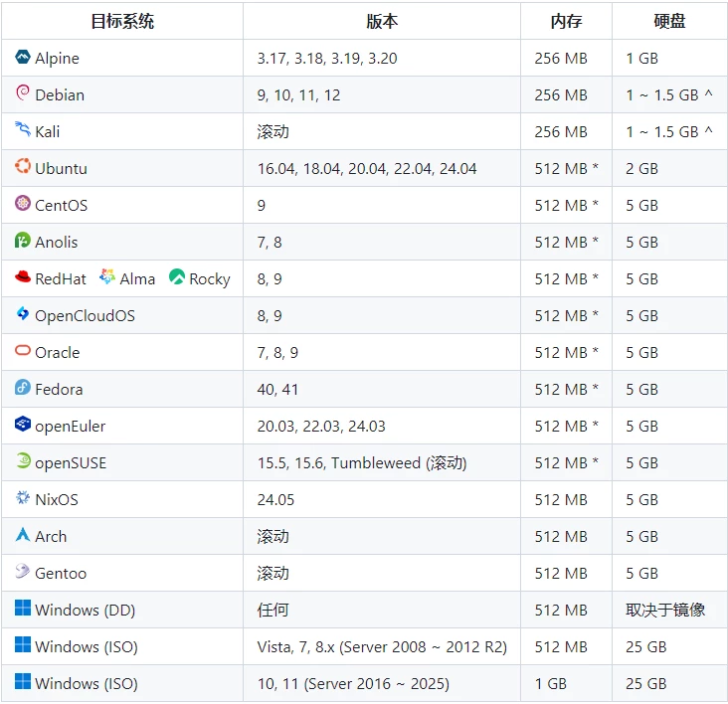Screen dimensions: 728x704
Task: Click the Oracle red oval icon
Action: [x=23, y=351]
